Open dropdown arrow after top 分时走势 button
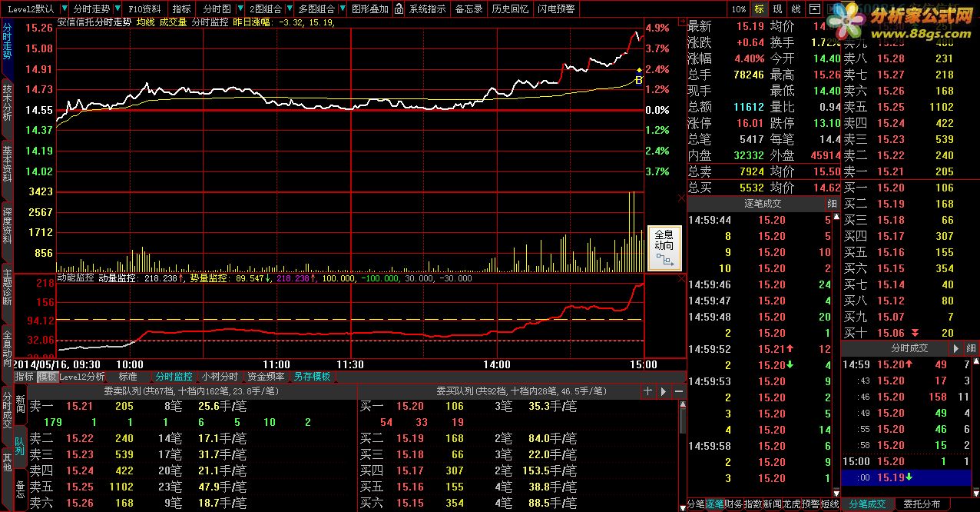The width and height of the screenshot is (980, 512). [118, 9]
